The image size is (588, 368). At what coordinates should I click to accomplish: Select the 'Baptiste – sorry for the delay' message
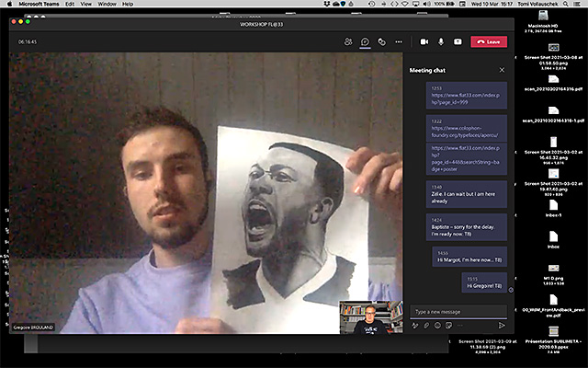[x=467, y=227]
